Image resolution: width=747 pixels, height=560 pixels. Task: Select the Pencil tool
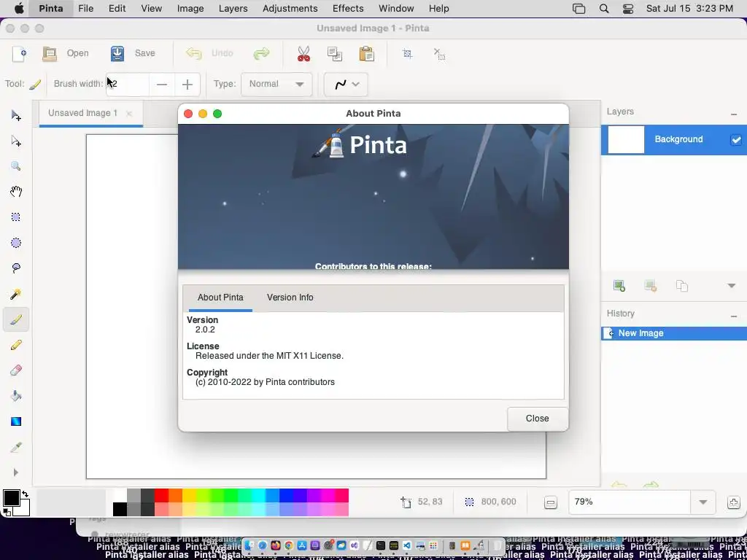16,345
